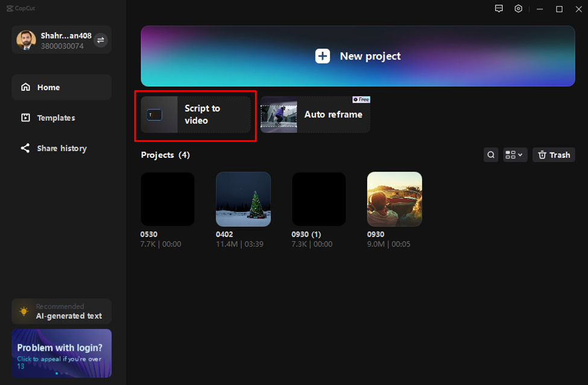The image size is (588, 385).
Task: Open the feedback chat icon
Action: click(499, 8)
